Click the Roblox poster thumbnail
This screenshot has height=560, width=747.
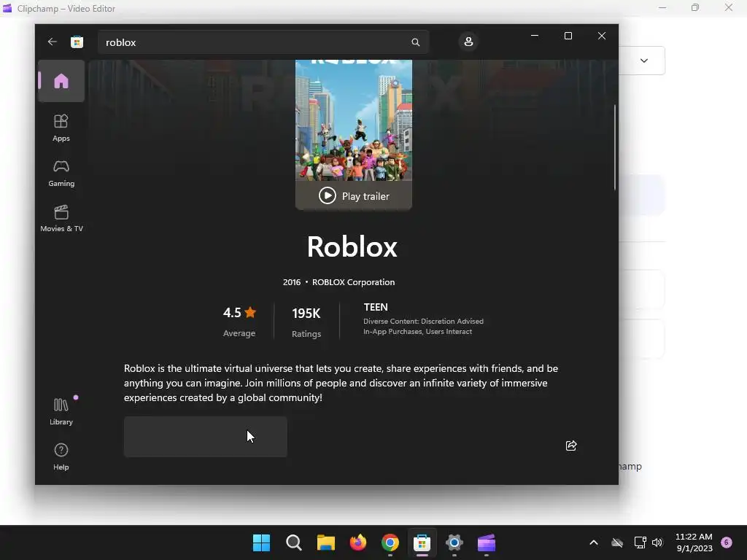(354, 120)
